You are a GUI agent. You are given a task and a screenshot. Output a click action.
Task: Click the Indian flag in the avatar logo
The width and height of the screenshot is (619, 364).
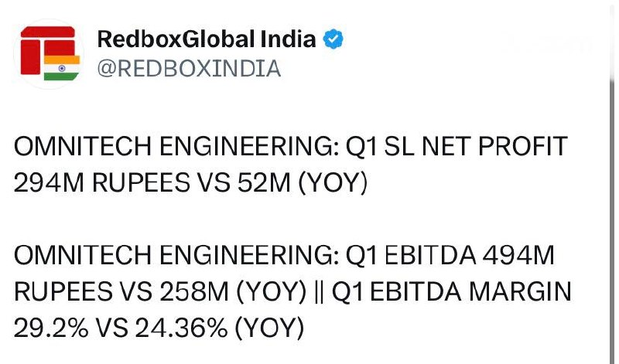tap(62, 68)
